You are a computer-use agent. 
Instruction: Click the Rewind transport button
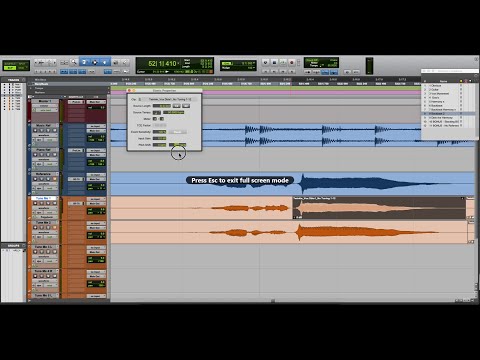click(x=274, y=72)
